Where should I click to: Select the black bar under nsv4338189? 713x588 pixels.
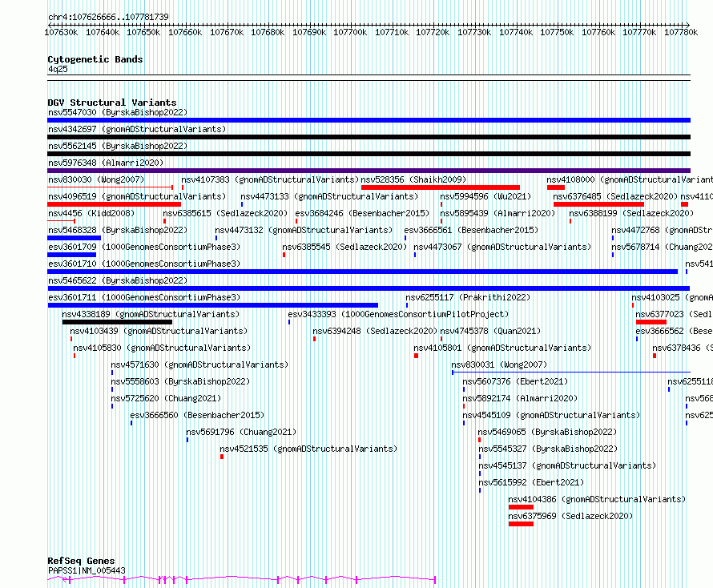tap(117, 322)
